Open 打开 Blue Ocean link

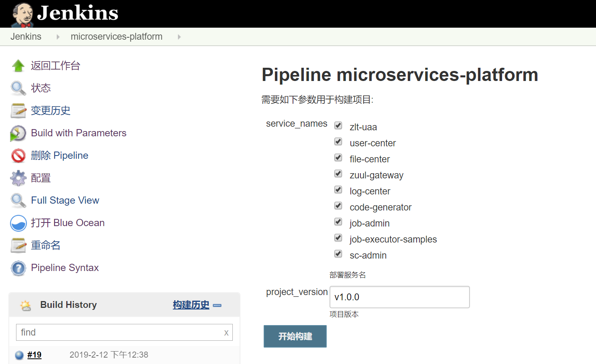[x=68, y=223]
